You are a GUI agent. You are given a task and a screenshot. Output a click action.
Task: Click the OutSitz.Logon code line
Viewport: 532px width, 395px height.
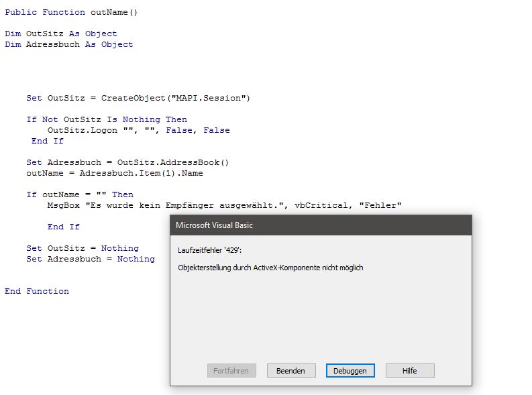tap(138, 130)
